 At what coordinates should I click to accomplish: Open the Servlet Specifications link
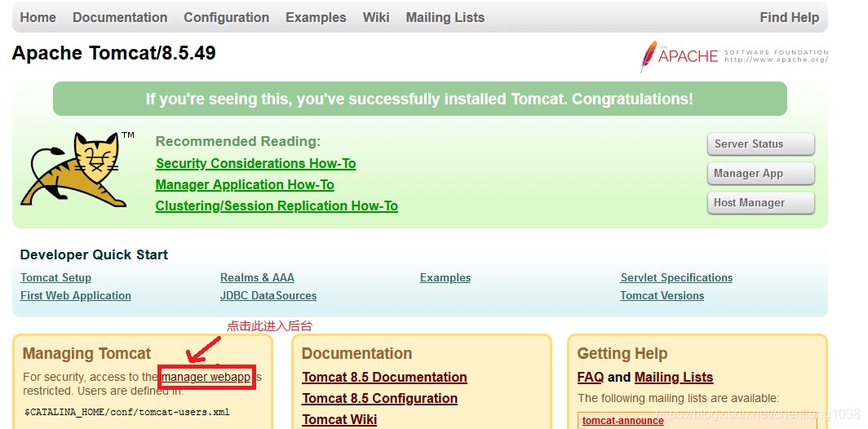coord(676,278)
